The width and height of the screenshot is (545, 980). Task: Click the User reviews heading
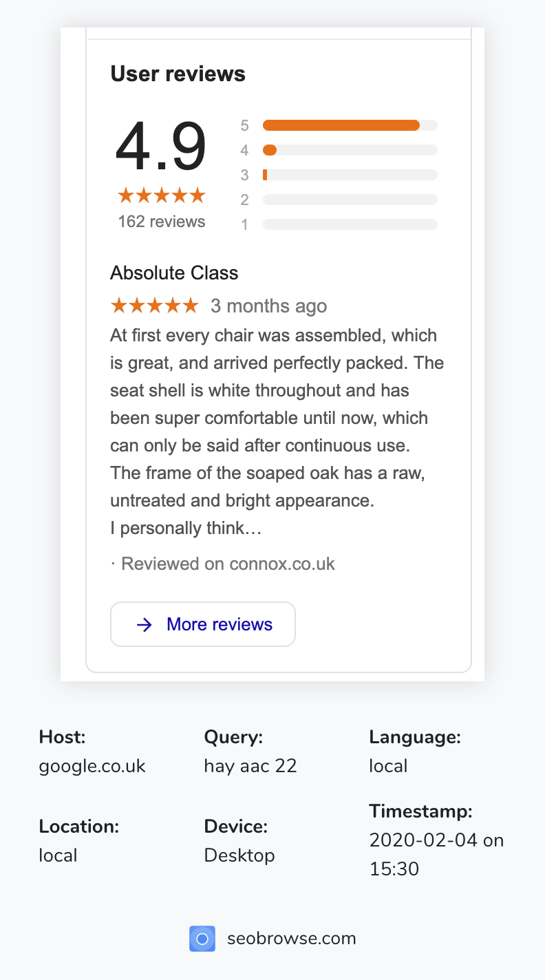(178, 74)
